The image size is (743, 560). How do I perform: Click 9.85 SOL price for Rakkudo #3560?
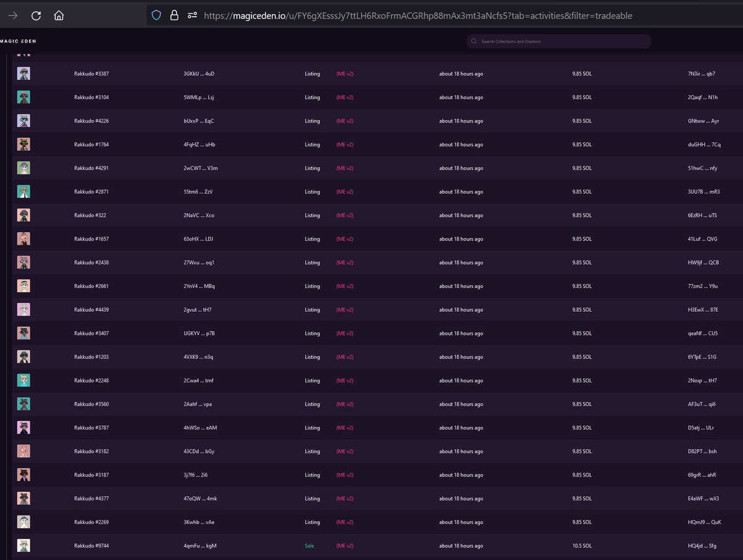point(581,404)
